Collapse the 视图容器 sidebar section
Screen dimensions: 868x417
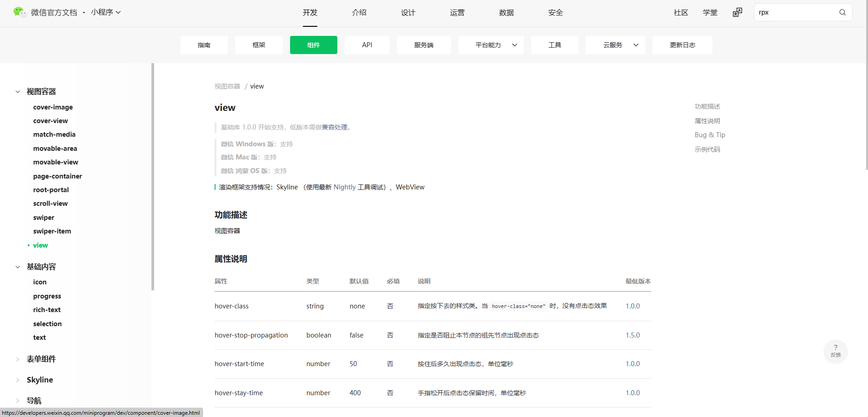pyautogui.click(x=18, y=92)
